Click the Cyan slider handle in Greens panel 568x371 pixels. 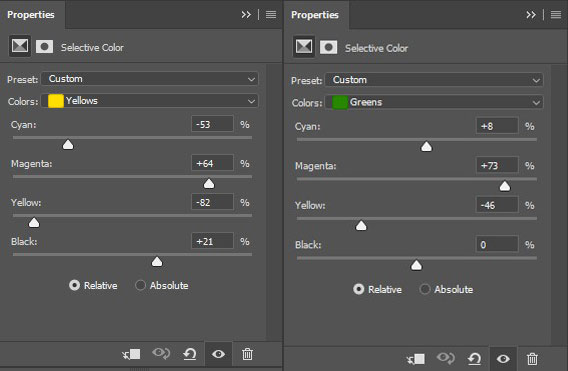(x=426, y=147)
